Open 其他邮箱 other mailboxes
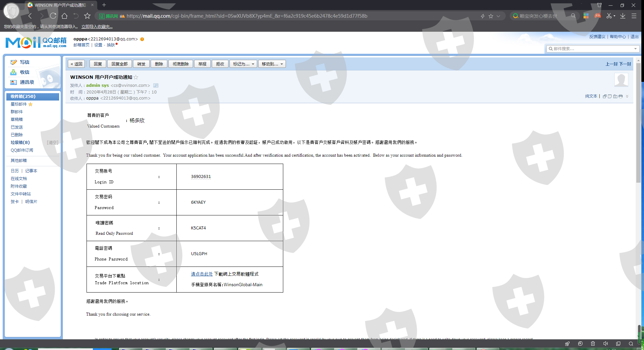Viewport: 644px width, 350px height. 19,161
